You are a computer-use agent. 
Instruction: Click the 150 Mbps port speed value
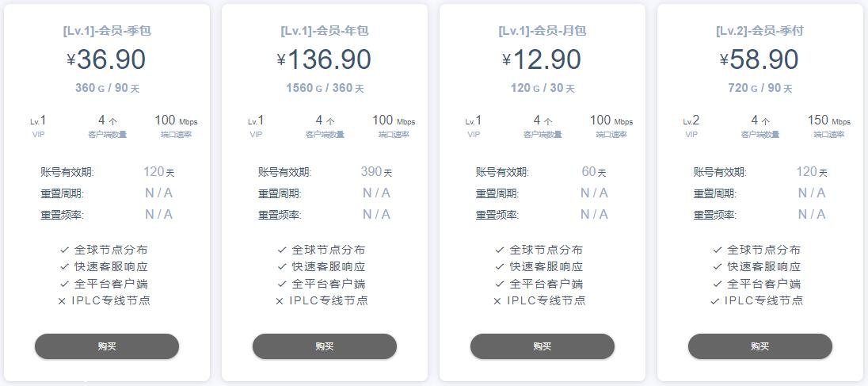(828, 120)
